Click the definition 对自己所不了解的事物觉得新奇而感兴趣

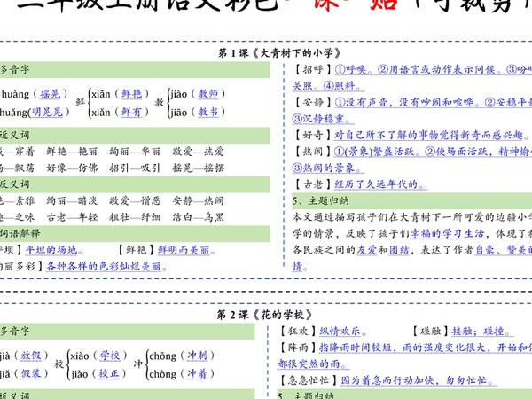tap(429, 135)
